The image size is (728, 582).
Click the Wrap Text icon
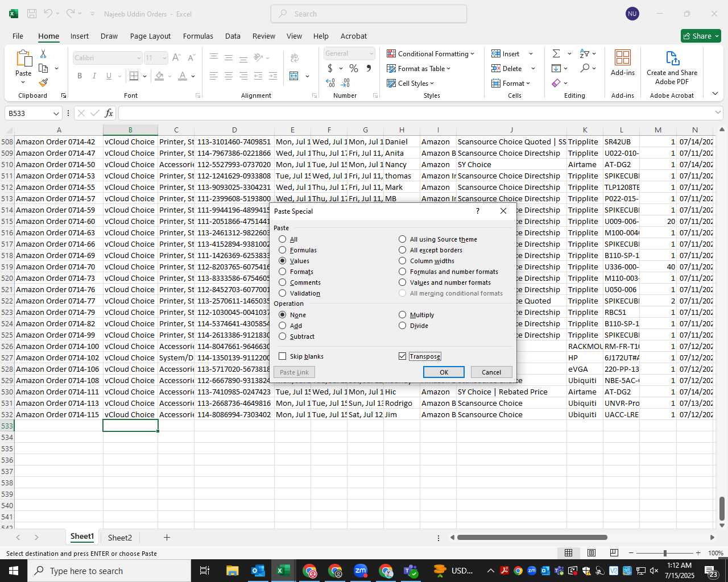pyautogui.click(x=295, y=58)
